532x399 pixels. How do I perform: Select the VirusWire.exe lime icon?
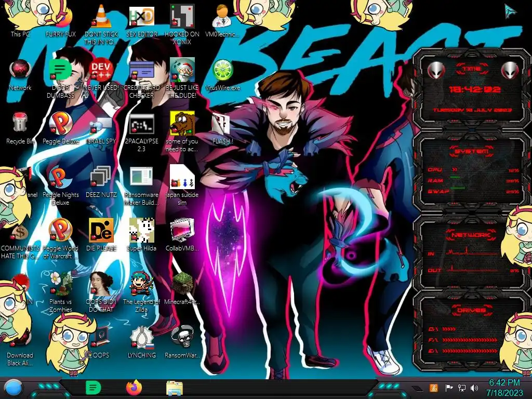[x=222, y=75]
